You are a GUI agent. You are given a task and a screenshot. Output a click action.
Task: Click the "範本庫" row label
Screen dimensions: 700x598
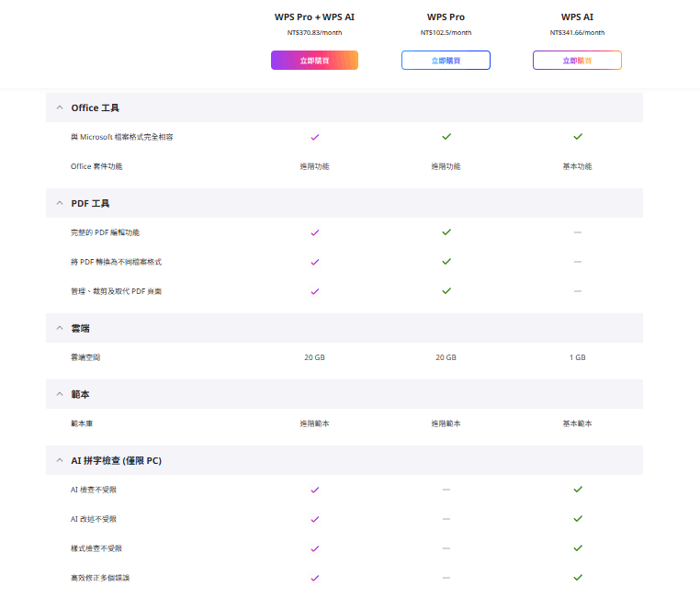82,423
